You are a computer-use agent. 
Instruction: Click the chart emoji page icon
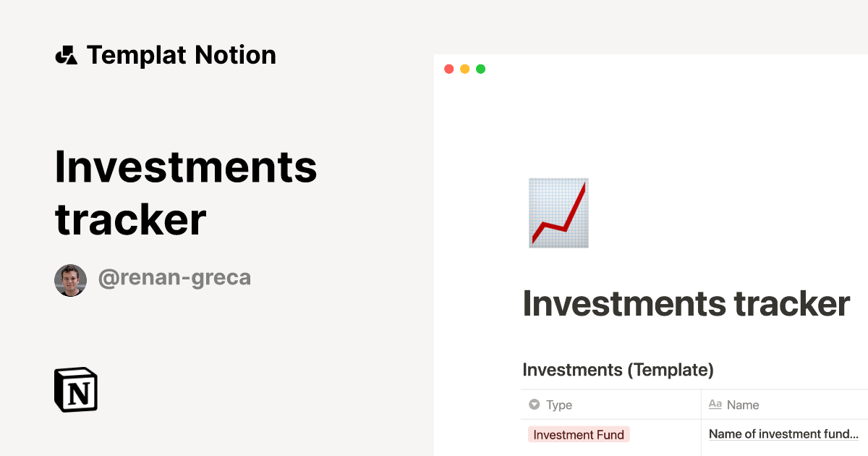click(558, 212)
